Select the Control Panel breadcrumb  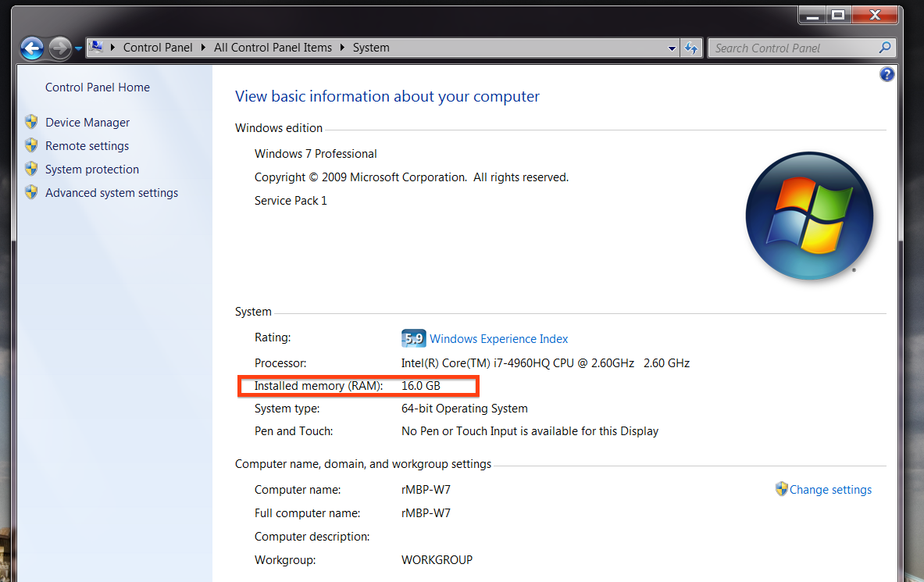(x=157, y=47)
